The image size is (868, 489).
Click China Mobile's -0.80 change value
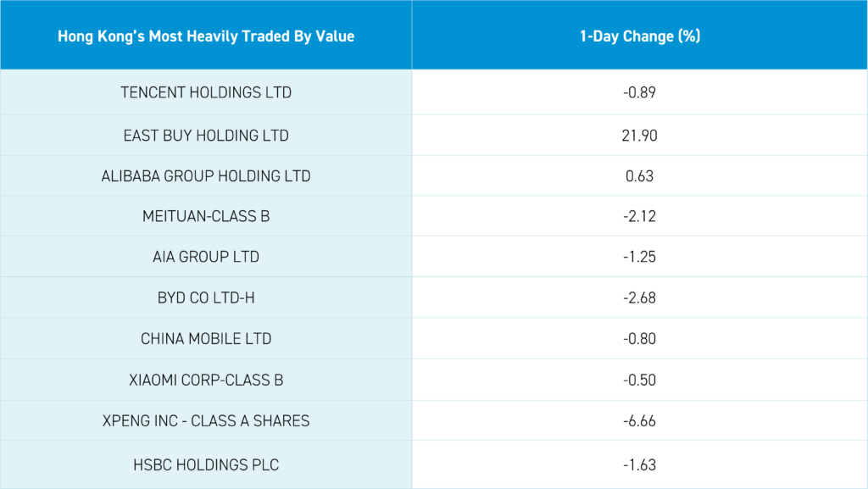pos(639,339)
